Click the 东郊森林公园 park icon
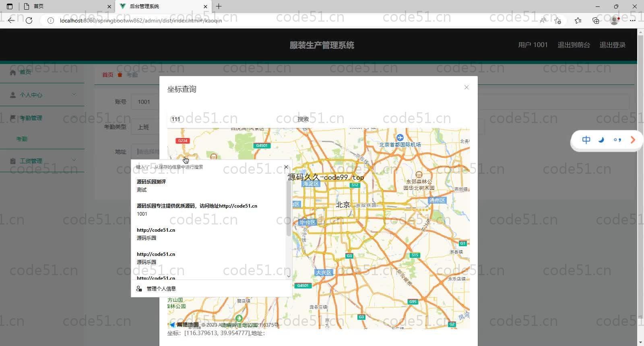Viewport: 644px width, 346px height. [x=419, y=175]
